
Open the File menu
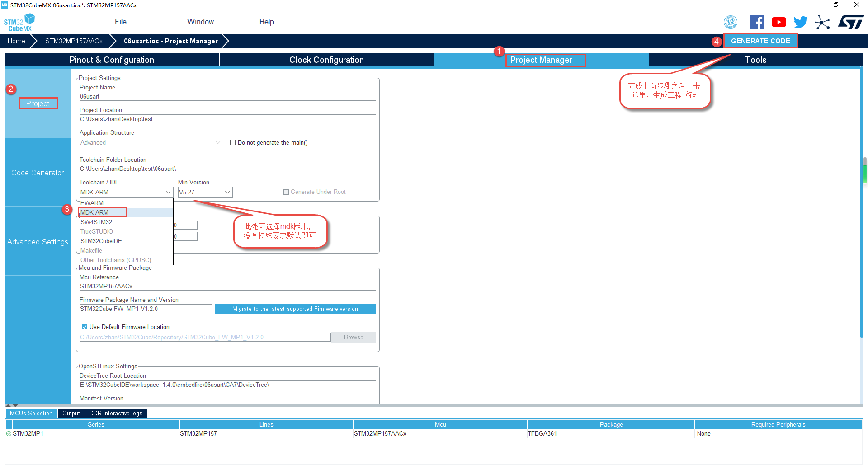pos(121,22)
